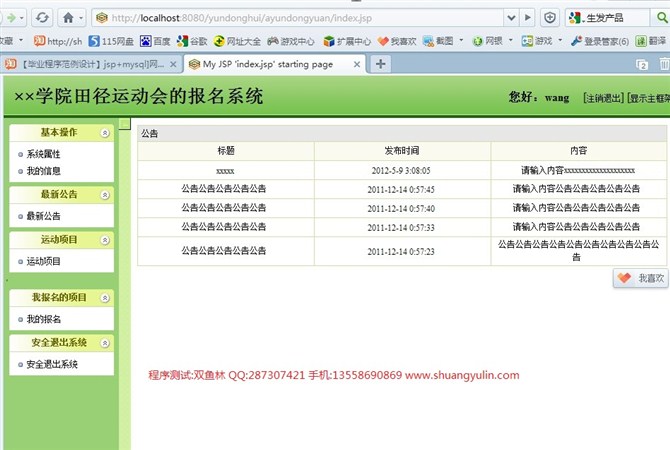This screenshot has width=670, height=450.
Task: Collapse the 运动项目 panel
Action: click(105, 241)
